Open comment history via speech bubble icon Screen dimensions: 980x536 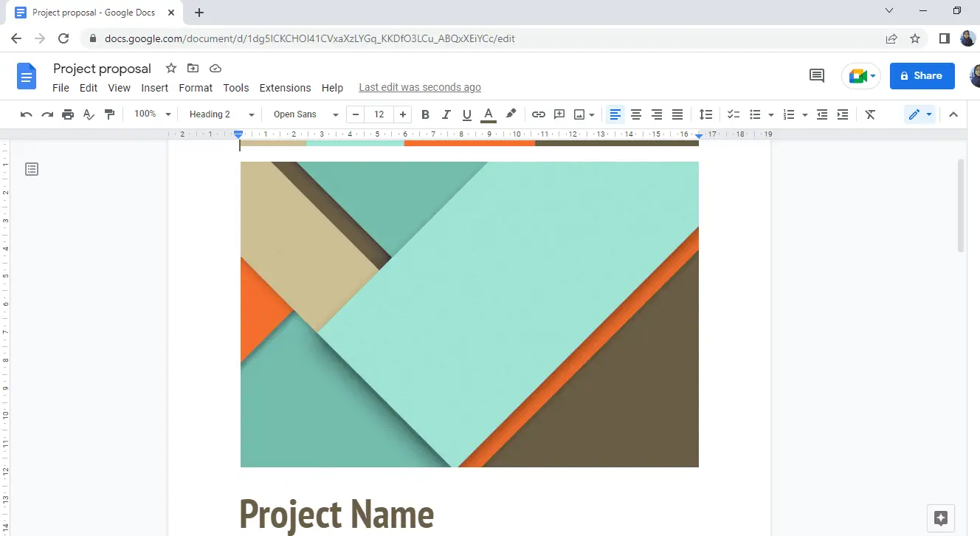point(816,75)
